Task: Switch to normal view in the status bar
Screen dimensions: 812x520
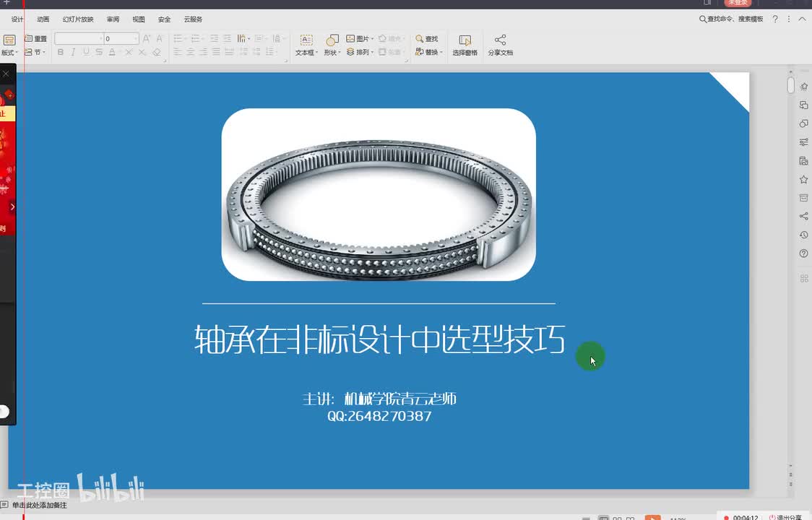Action: tap(603, 518)
